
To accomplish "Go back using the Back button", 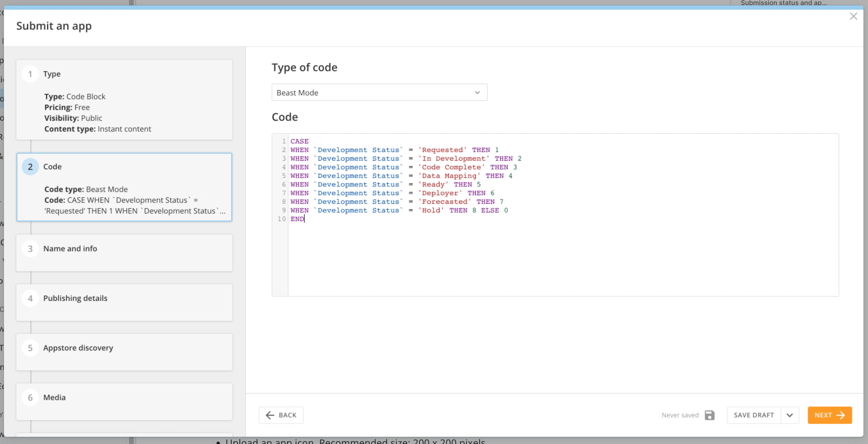I will point(281,415).
